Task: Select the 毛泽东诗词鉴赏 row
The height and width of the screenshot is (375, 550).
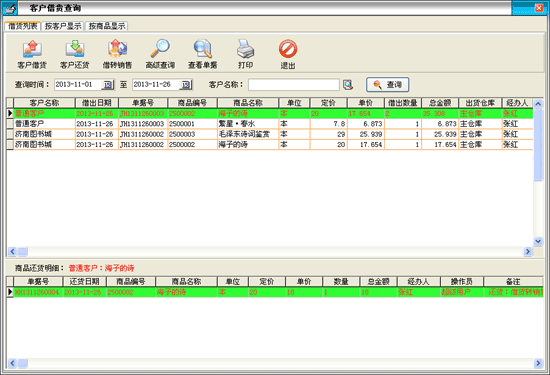Action: [270, 134]
